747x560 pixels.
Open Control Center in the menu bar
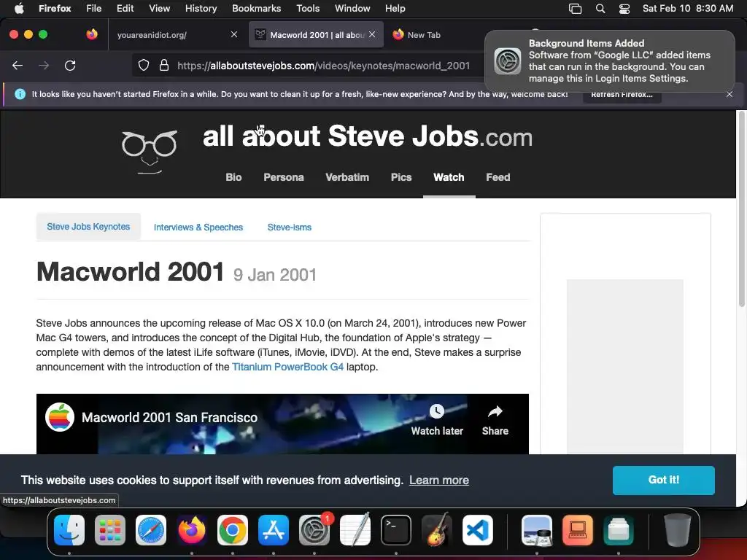pos(624,9)
